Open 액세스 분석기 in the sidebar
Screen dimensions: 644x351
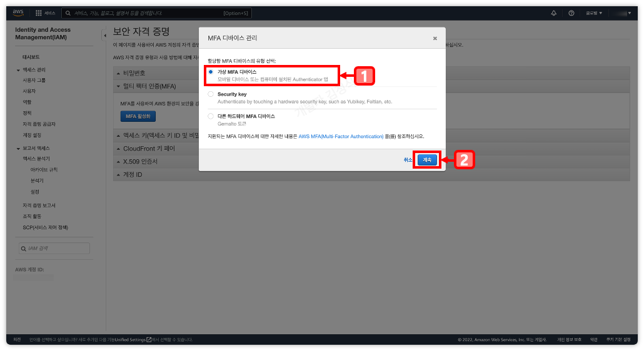pyautogui.click(x=36, y=159)
